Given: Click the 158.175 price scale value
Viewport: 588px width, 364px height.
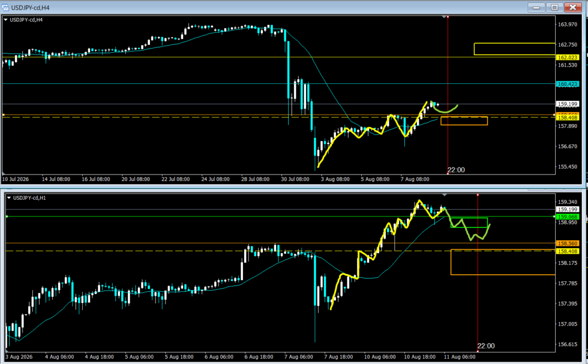Looking at the screenshot, I should (x=568, y=263).
